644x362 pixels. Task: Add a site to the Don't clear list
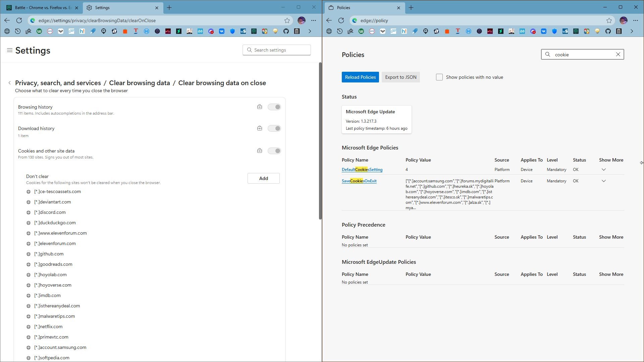pos(264,178)
